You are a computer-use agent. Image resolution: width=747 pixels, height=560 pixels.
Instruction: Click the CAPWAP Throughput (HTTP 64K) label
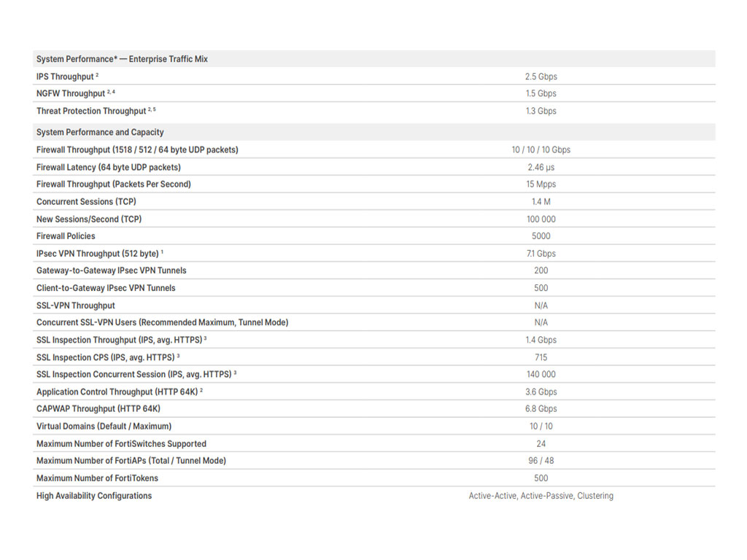(x=98, y=409)
